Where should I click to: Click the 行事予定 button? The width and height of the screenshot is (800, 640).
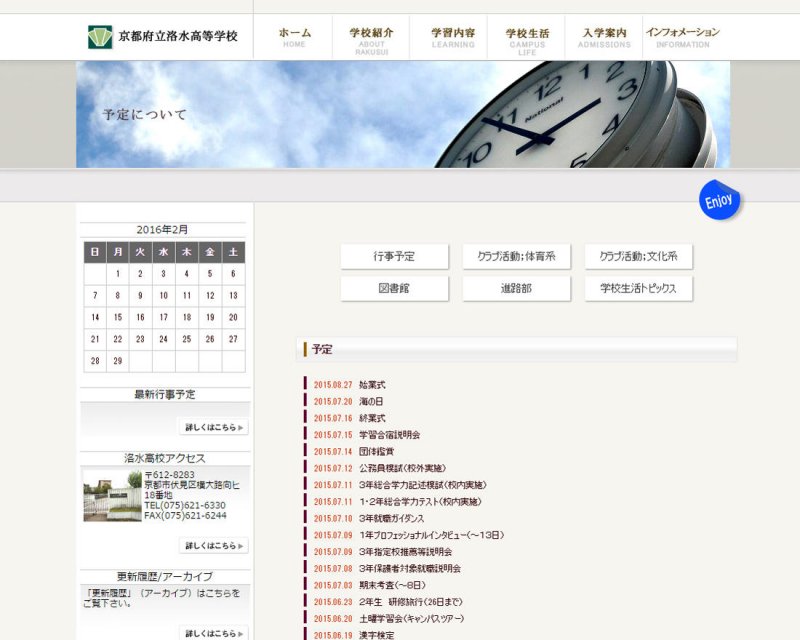click(x=394, y=257)
